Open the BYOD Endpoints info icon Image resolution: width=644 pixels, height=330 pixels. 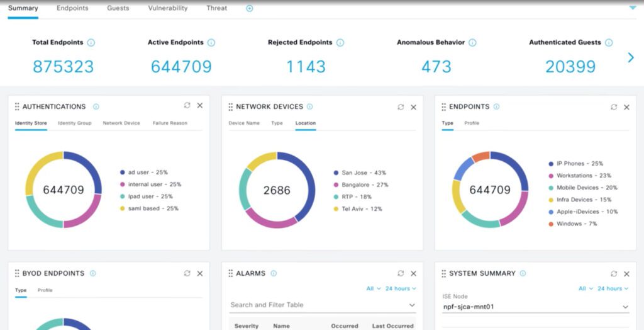pyautogui.click(x=93, y=273)
